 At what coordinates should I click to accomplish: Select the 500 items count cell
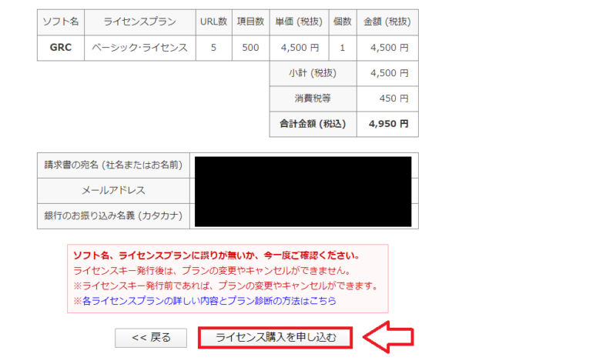click(x=251, y=48)
